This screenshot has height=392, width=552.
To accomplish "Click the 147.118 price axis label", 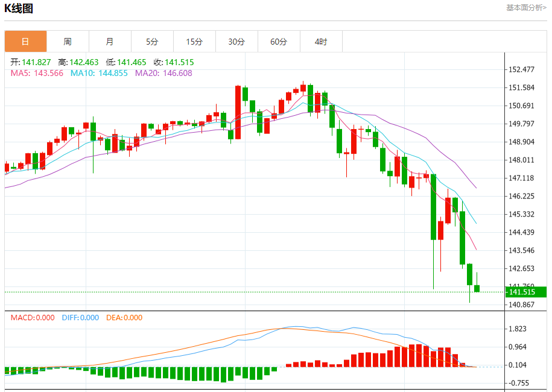I will point(521,178).
